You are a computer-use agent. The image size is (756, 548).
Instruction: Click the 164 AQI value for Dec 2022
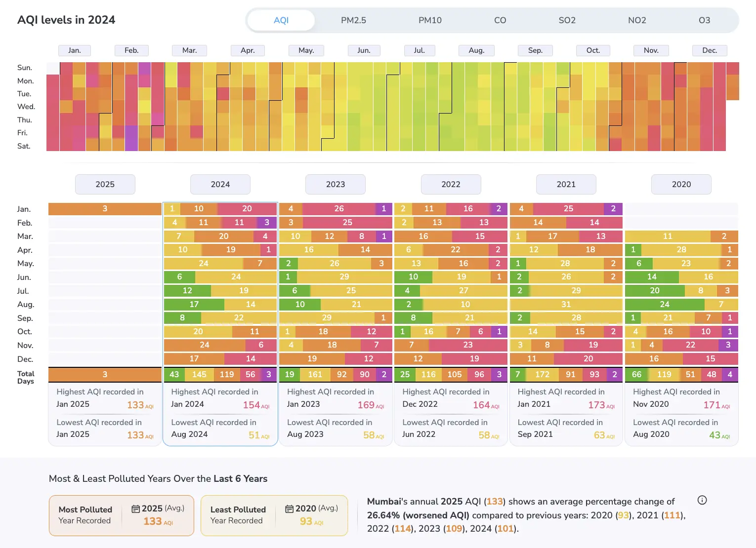point(486,405)
